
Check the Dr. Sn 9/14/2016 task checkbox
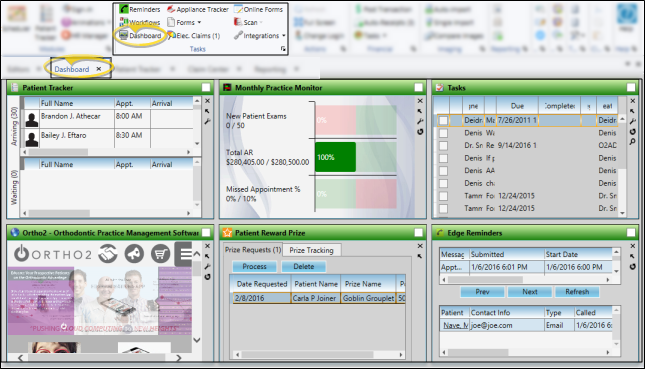[x=443, y=146]
